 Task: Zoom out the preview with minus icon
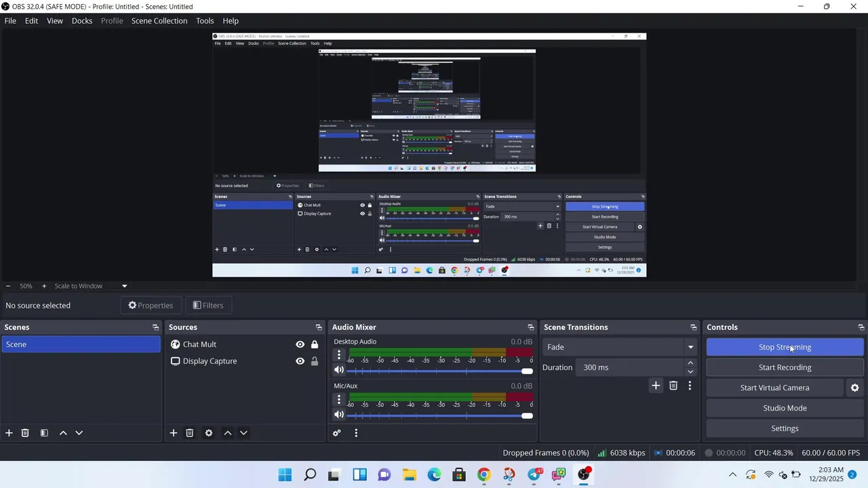pos(8,286)
